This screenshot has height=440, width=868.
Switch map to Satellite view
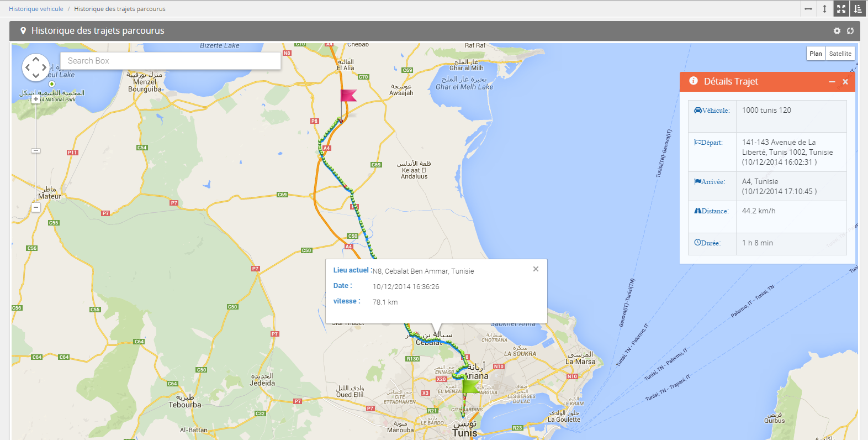coord(840,54)
